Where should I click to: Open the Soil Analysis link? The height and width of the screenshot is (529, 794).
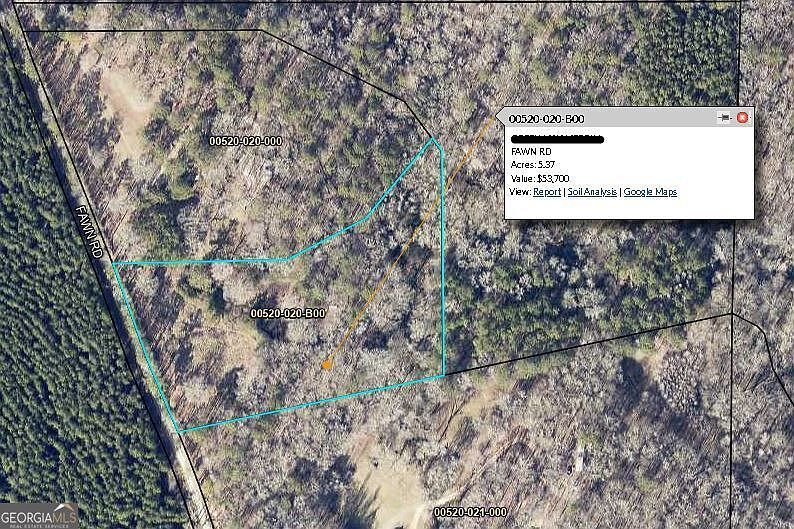pos(592,192)
